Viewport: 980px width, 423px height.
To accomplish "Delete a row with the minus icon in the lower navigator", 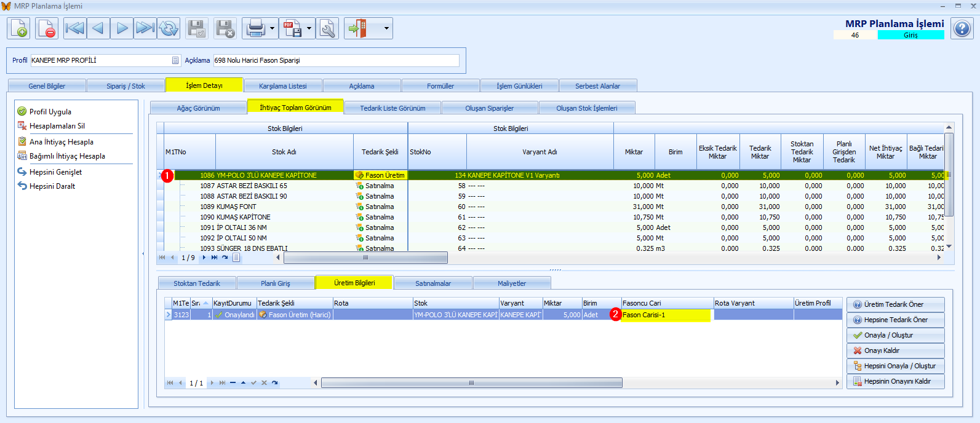I will click(x=233, y=382).
